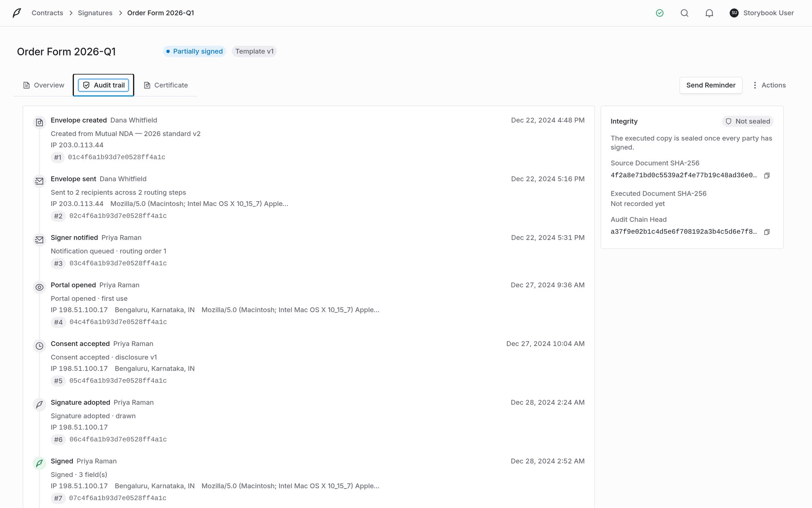Click hash 01c4f6a1b93d7e0528ff4a1c
The image size is (812, 508).
pyautogui.click(x=117, y=157)
